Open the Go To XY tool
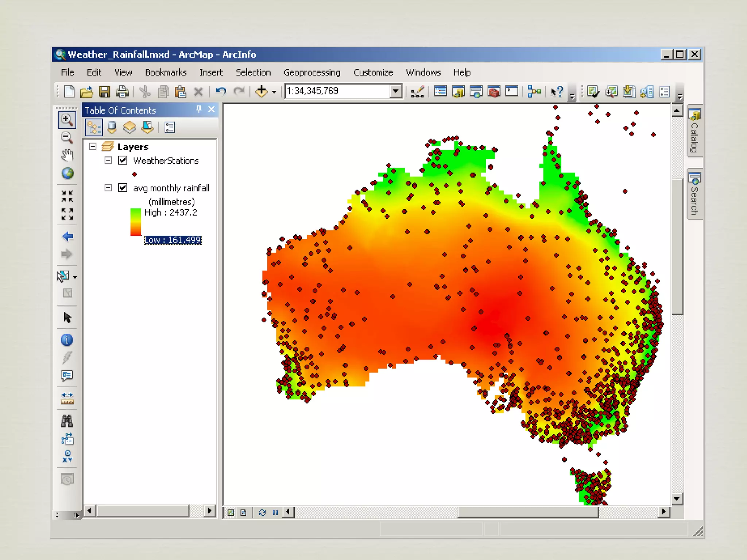The width and height of the screenshot is (747, 560). (67, 456)
